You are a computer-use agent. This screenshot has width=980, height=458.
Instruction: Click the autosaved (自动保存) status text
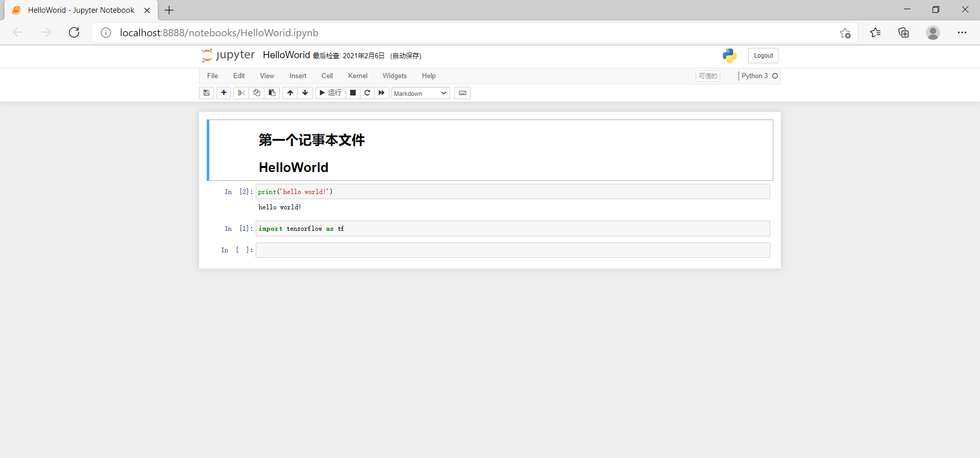[x=406, y=56]
